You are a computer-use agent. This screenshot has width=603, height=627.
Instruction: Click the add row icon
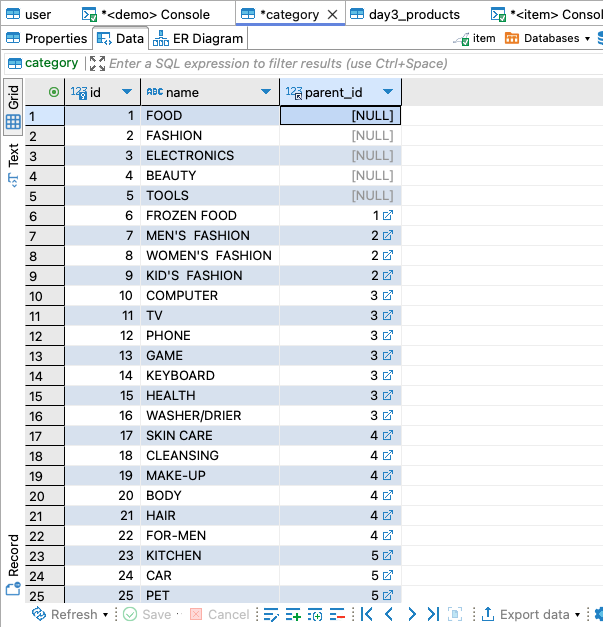[x=293, y=614]
